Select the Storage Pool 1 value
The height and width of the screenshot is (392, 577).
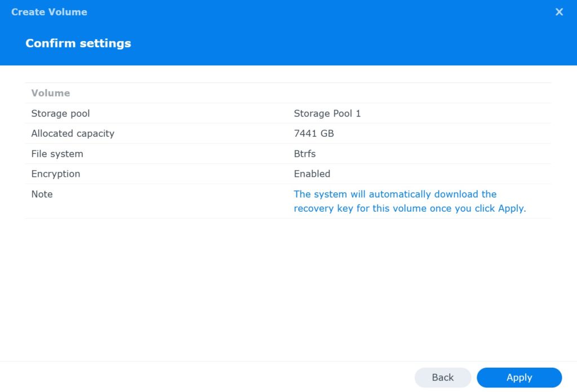point(327,113)
